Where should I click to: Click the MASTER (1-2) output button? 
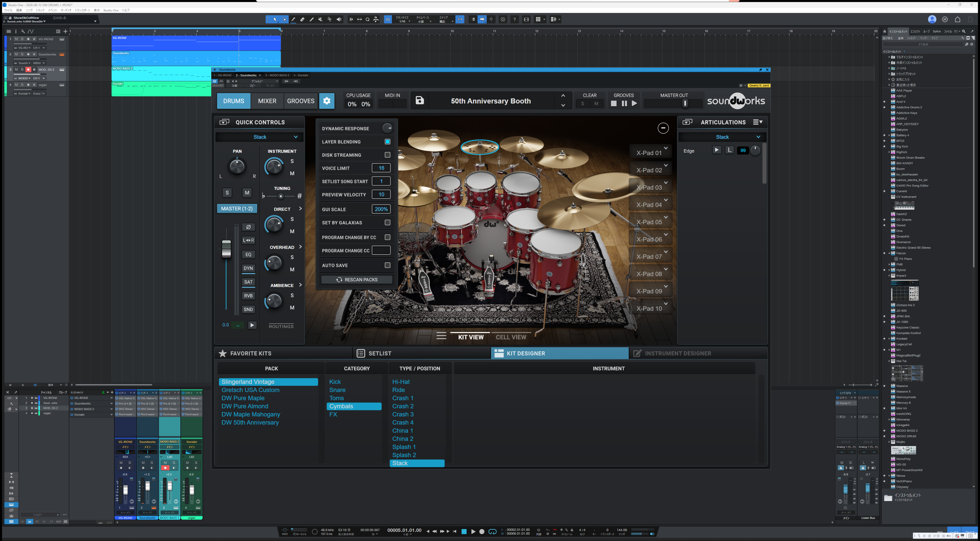[x=237, y=208]
